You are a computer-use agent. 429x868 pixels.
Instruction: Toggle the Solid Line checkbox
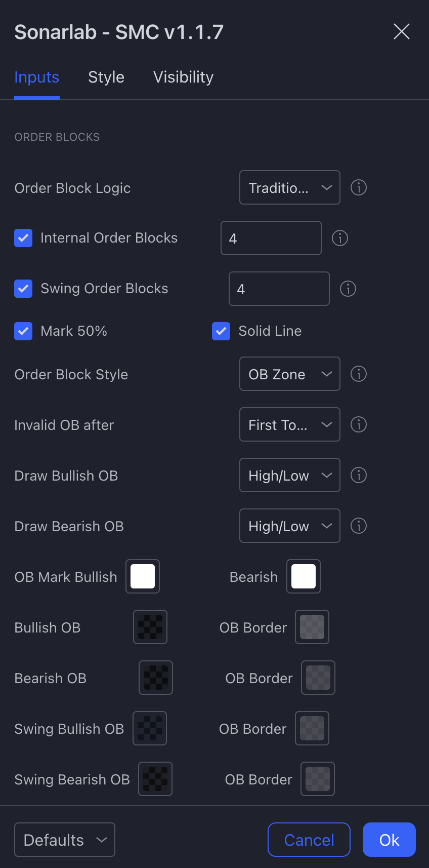(x=221, y=331)
